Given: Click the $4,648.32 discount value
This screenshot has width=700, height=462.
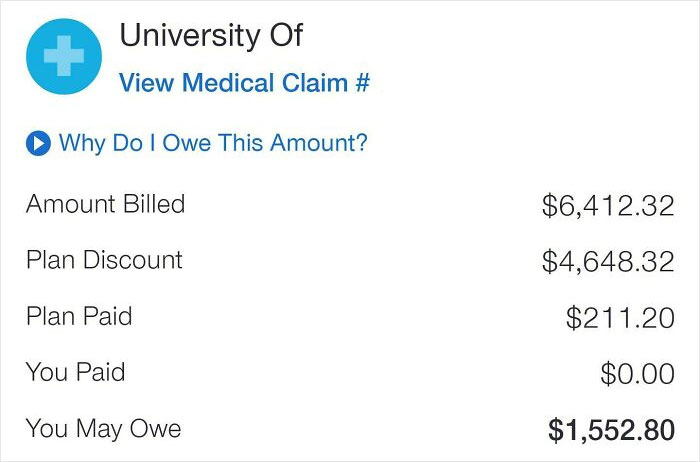Looking at the screenshot, I should pyautogui.click(x=607, y=262).
